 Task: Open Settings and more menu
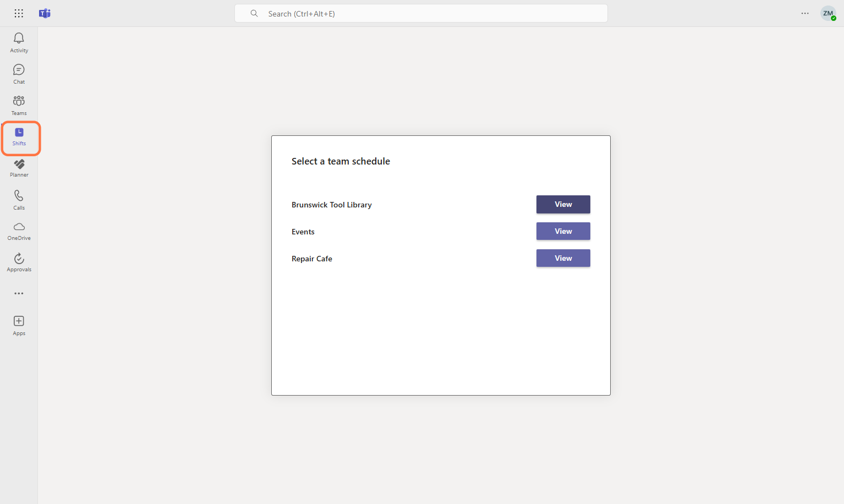(x=805, y=13)
